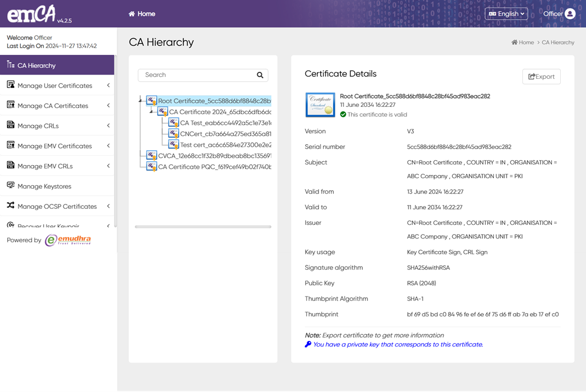Click the Officer profile avatar icon

coord(570,14)
